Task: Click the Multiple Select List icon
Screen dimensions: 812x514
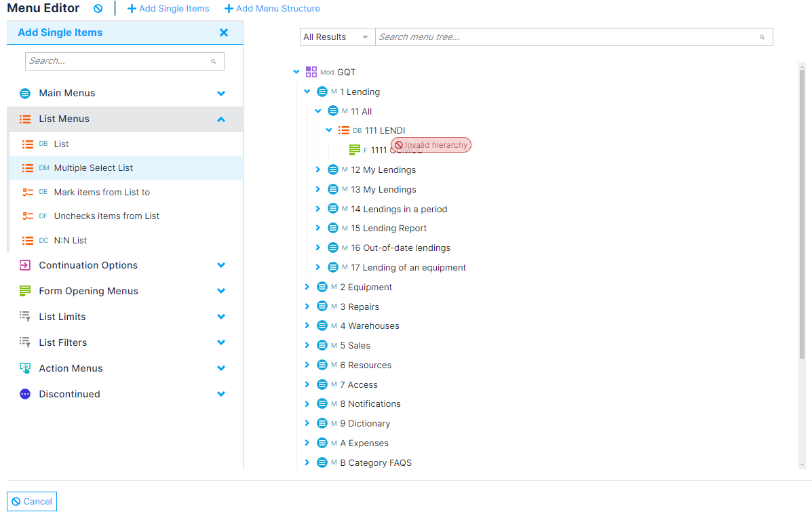Action: [27, 168]
